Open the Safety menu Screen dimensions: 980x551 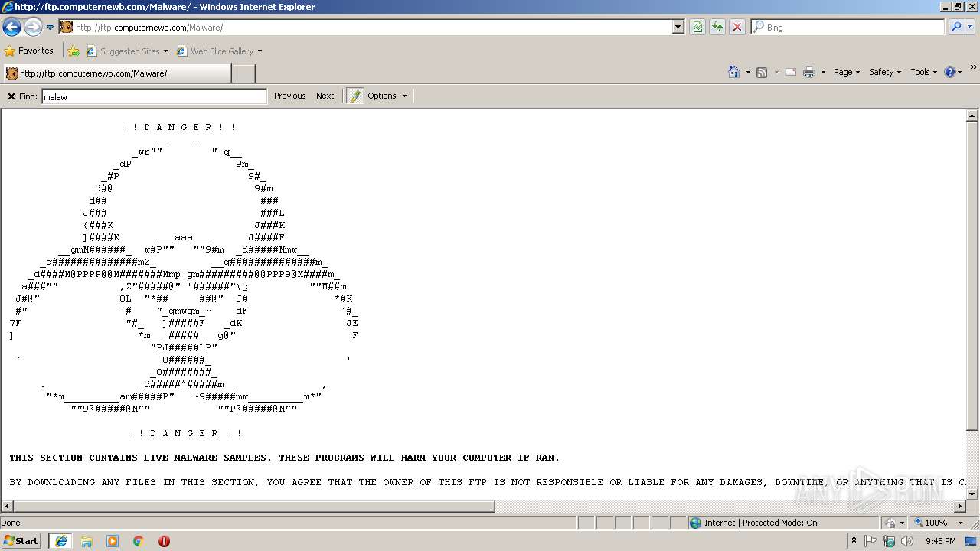(885, 72)
